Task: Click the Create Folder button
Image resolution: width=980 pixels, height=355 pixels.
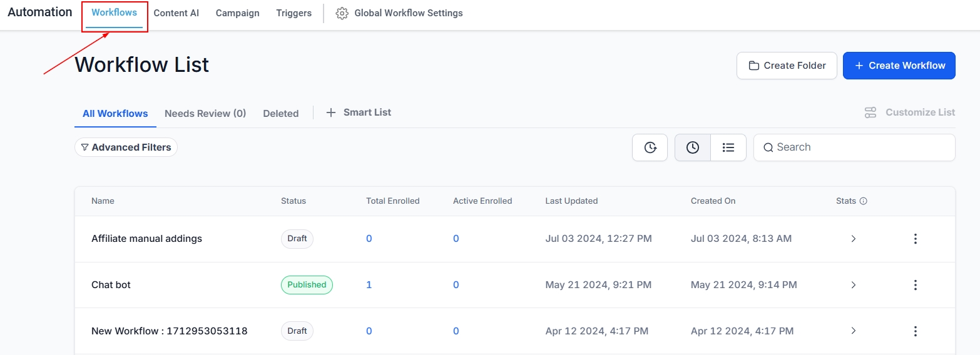Action: (x=787, y=66)
